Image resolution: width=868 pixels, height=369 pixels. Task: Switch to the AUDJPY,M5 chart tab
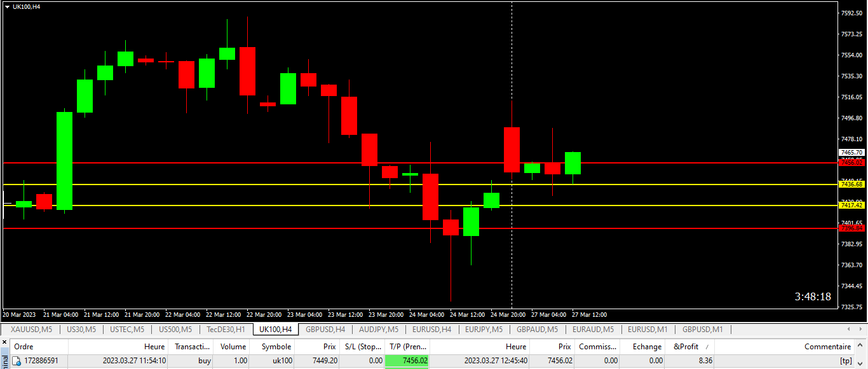[x=379, y=330]
